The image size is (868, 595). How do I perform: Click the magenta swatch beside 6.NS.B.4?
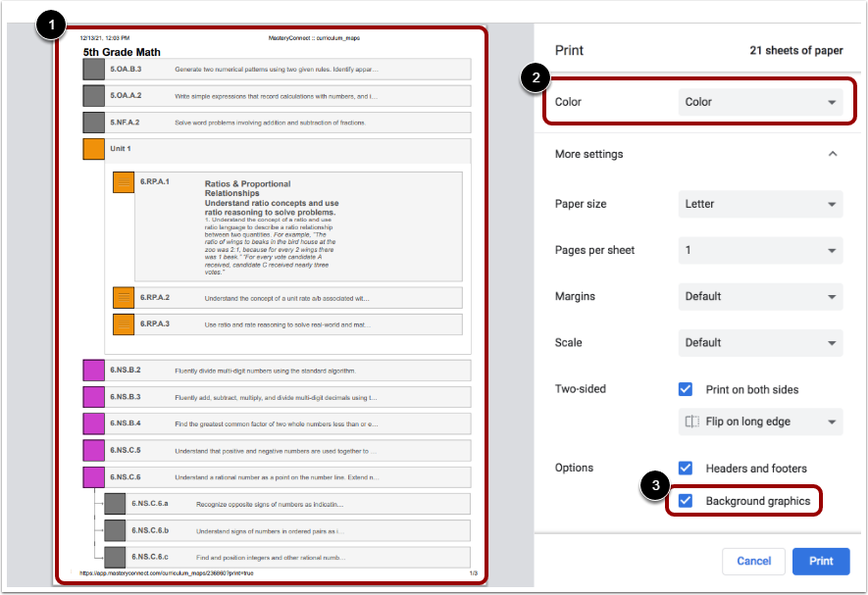[93, 423]
